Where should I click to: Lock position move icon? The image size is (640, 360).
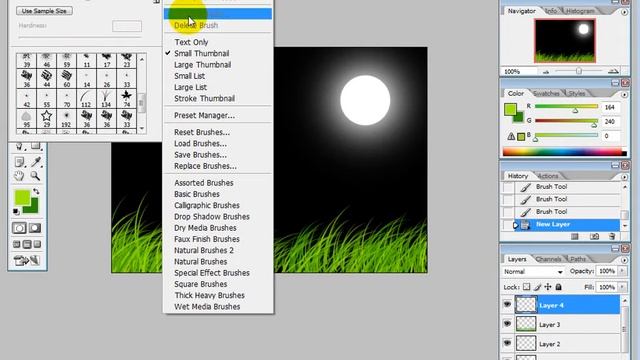[548, 287]
